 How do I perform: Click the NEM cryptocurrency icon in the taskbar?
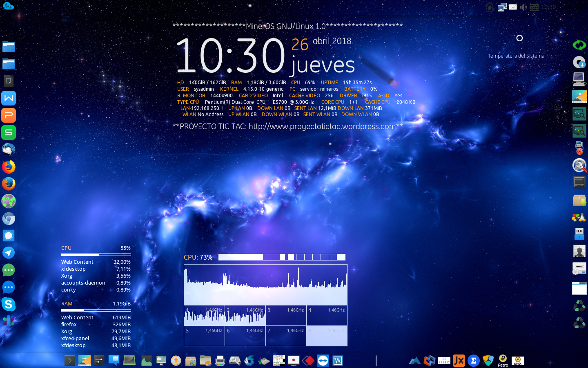tap(488, 361)
